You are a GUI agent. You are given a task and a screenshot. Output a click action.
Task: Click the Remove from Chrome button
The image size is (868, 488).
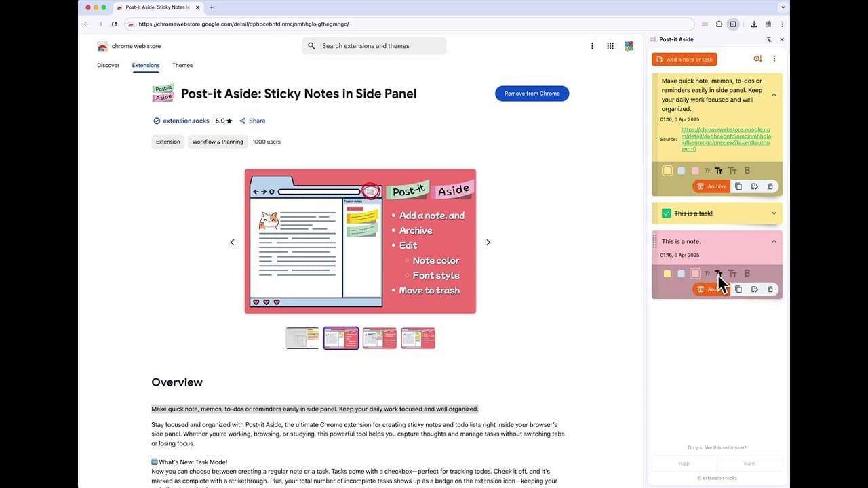coord(532,94)
